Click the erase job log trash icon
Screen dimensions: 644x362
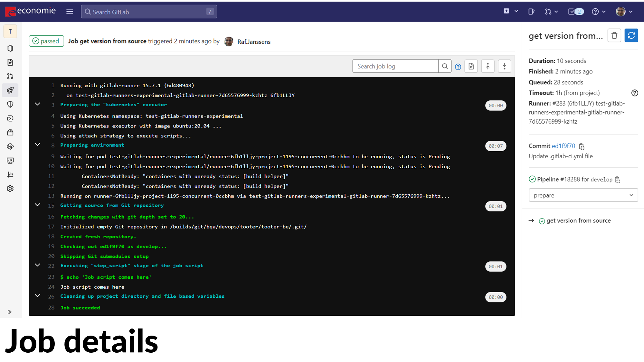[x=614, y=35]
